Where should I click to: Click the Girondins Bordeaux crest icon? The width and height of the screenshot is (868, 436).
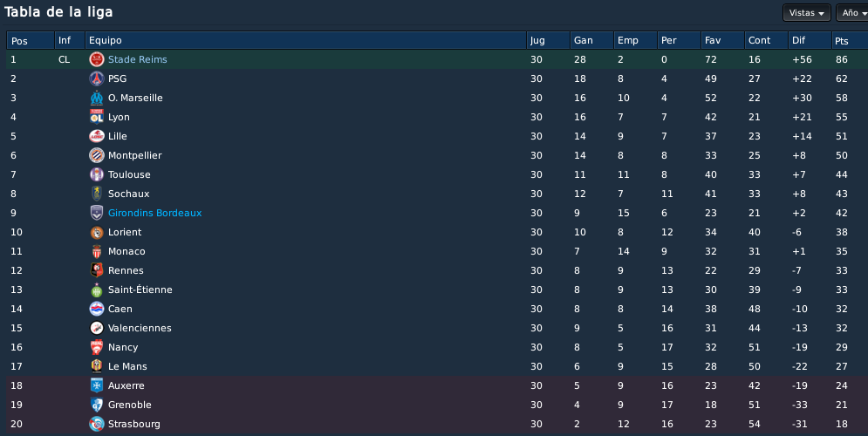(97, 213)
